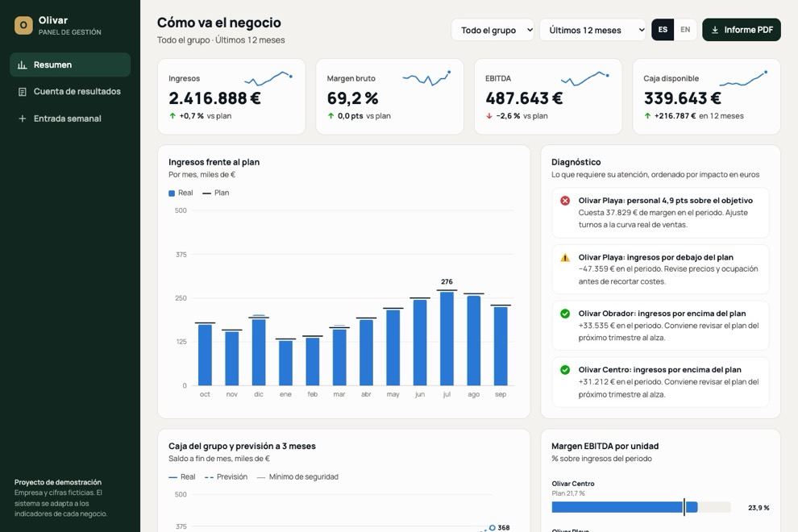Switch language to ES
This screenshot has width=798, height=532.
click(x=663, y=30)
